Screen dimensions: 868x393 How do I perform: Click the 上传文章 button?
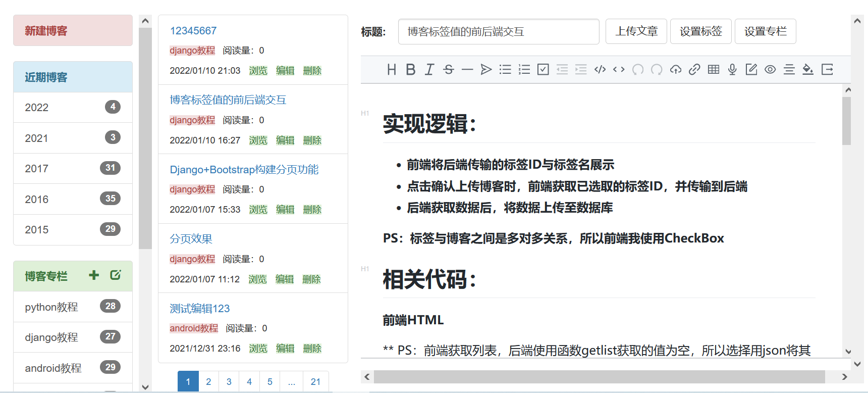click(636, 31)
